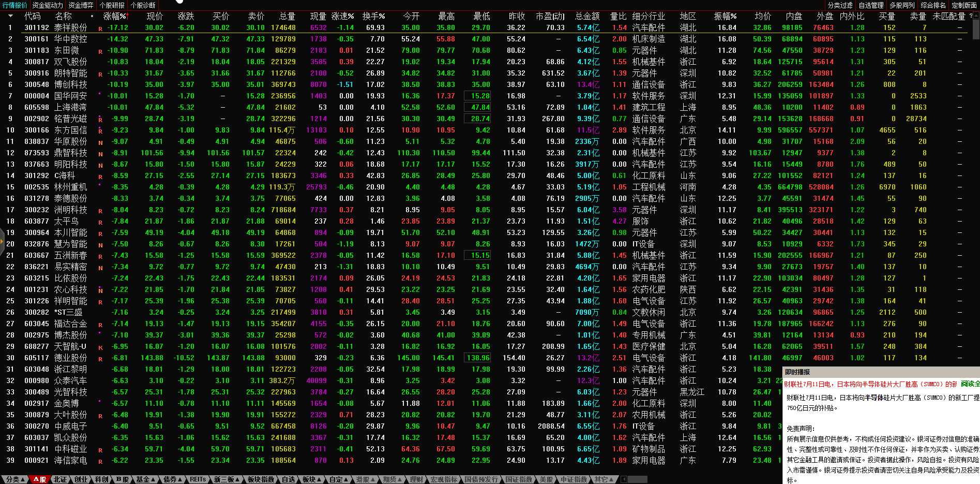Click the K marker beside 天智航-U
The image size is (980, 484).
(100, 348)
